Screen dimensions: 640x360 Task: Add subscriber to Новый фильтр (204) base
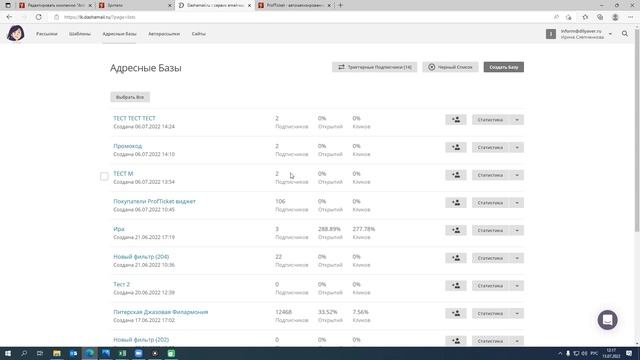[456, 258]
